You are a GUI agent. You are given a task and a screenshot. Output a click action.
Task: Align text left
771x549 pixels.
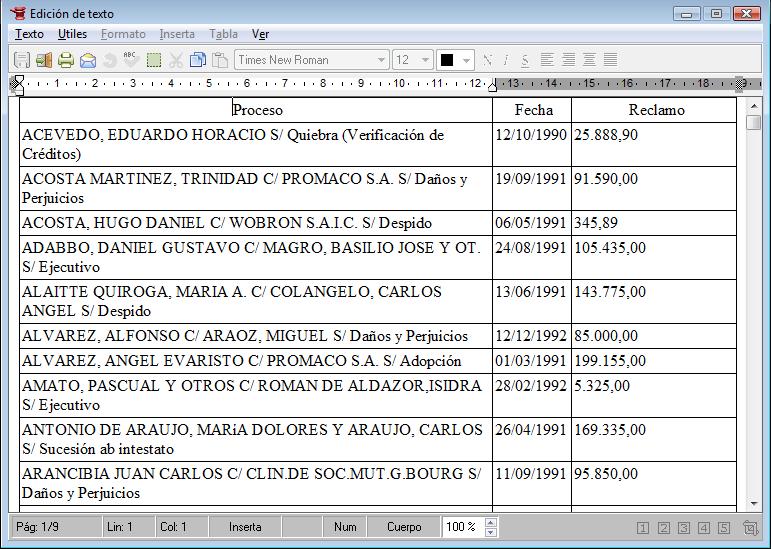tap(547, 59)
